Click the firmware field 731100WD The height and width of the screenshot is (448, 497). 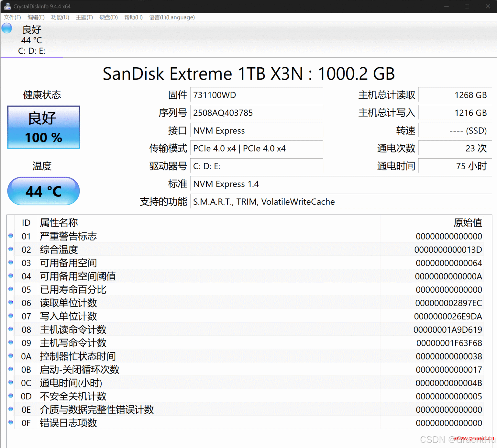pos(257,95)
